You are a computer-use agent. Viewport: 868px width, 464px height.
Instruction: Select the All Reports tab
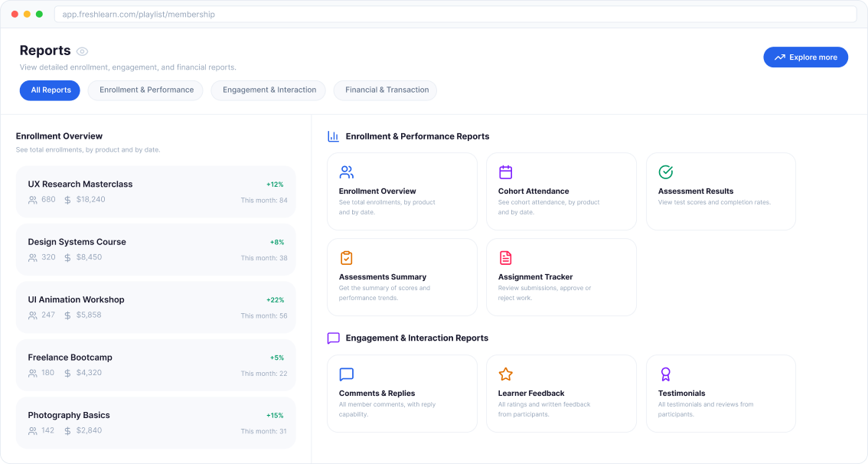[x=51, y=90]
